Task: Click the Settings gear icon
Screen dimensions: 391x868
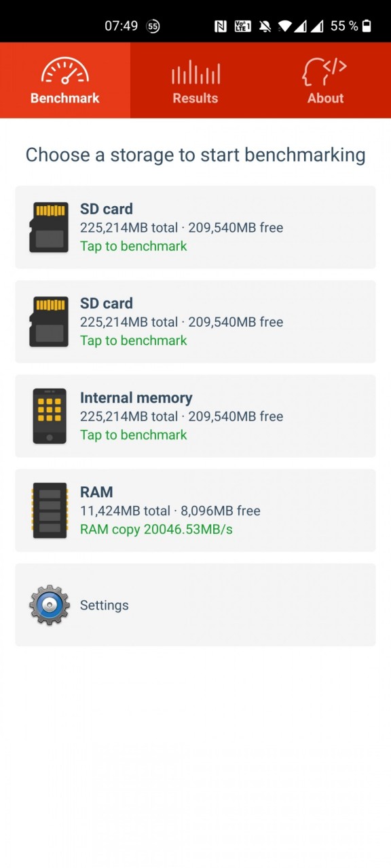Action: coord(50,604)
